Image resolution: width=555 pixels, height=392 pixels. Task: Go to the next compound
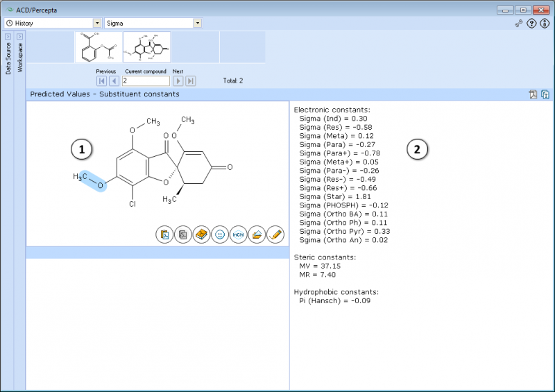[178, 81]
